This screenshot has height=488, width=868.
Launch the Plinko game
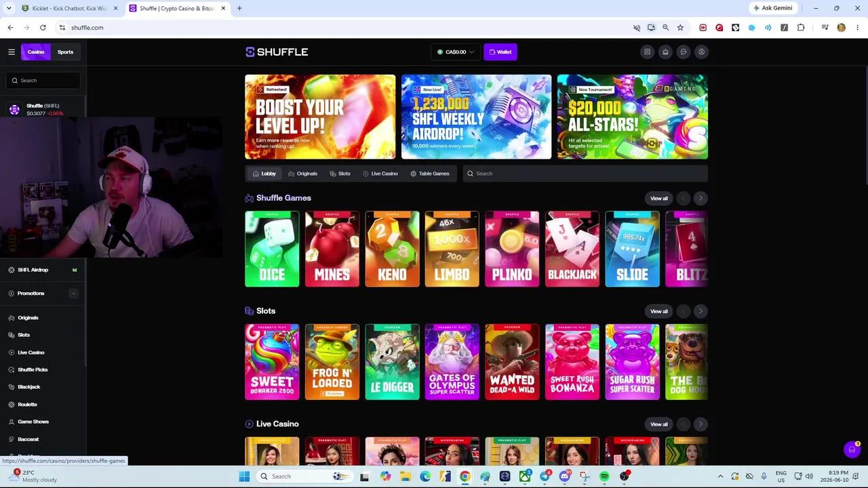point(512,249)
